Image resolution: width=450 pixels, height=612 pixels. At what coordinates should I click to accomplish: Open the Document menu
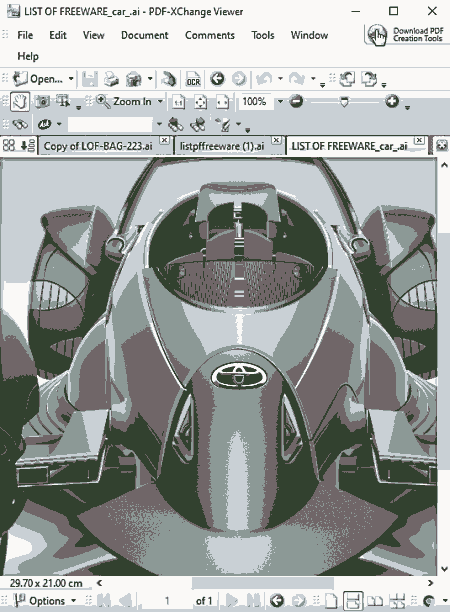[x=144, y=35]
